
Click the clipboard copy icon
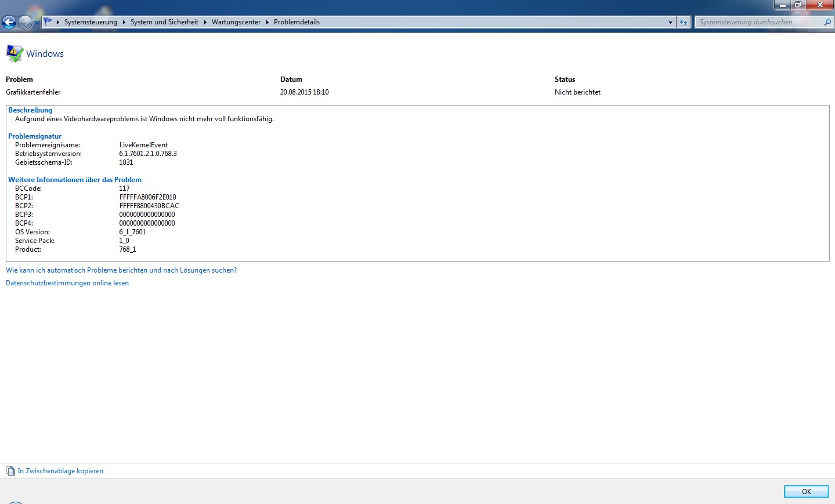10,471
